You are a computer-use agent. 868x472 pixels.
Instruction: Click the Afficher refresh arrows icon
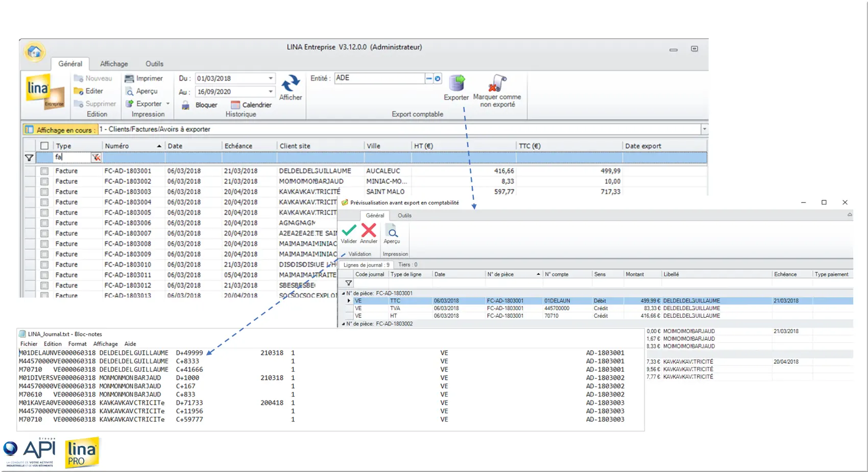point(291,83)
